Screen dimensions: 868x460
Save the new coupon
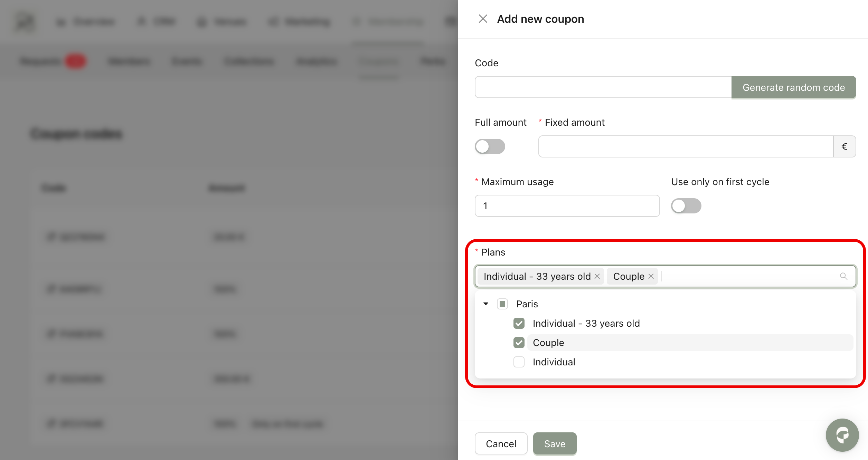point(555,444)
